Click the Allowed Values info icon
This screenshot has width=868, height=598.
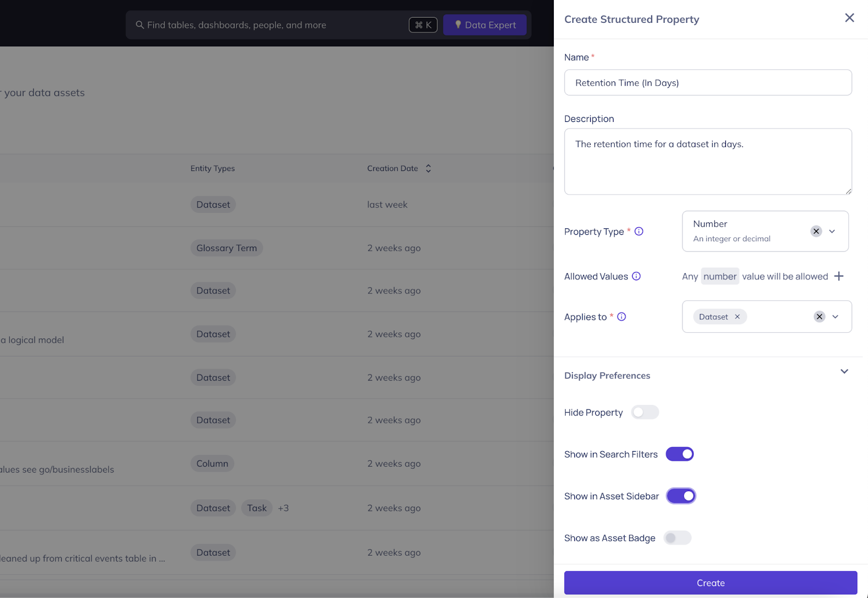coord(636,276)
